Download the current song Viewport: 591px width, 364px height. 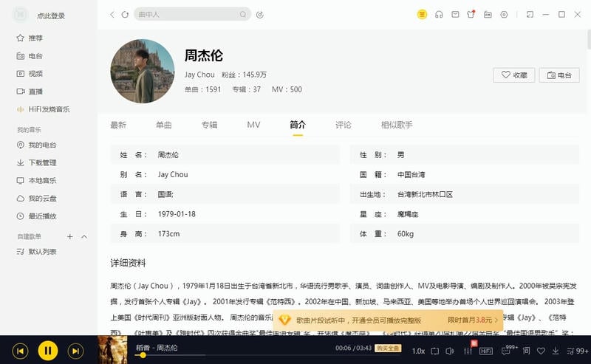556,351
